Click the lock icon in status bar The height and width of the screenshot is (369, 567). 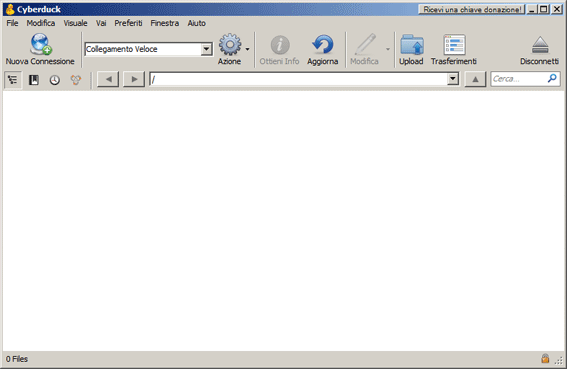click(545, 359)
